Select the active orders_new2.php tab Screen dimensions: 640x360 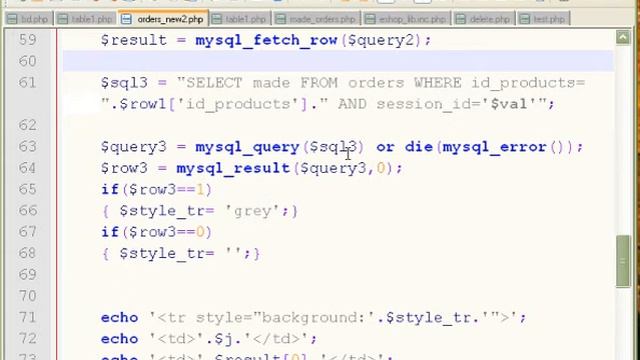click(163, 19)
